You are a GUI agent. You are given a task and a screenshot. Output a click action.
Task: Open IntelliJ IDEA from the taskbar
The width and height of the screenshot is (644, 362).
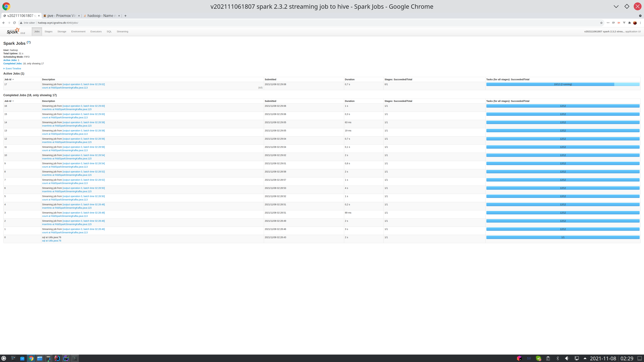[57, 358]
